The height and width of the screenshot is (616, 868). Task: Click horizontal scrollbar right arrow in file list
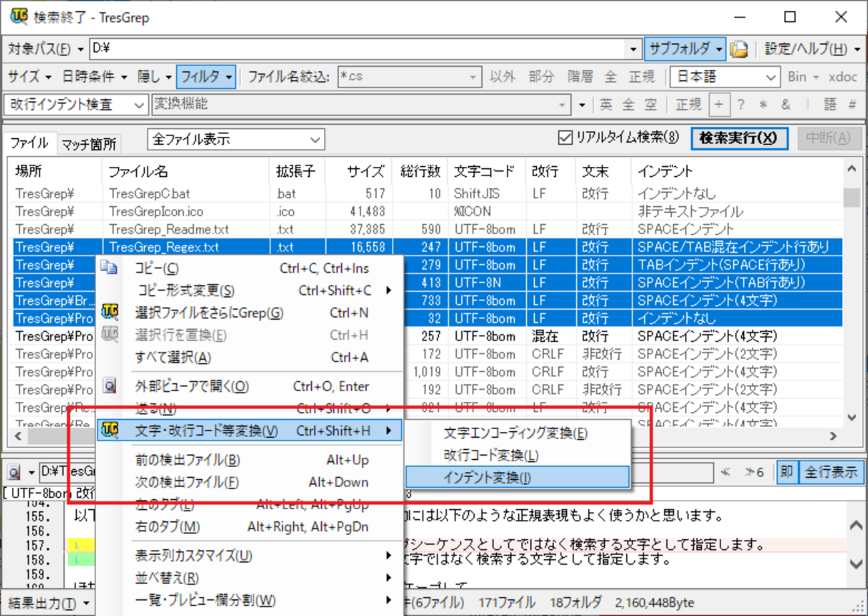833,436
